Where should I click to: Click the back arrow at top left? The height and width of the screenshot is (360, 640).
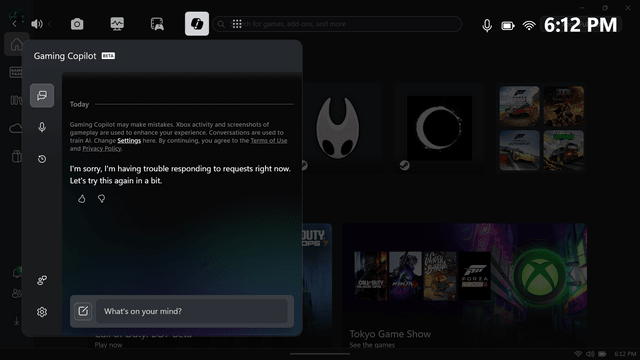coord(14,24)
